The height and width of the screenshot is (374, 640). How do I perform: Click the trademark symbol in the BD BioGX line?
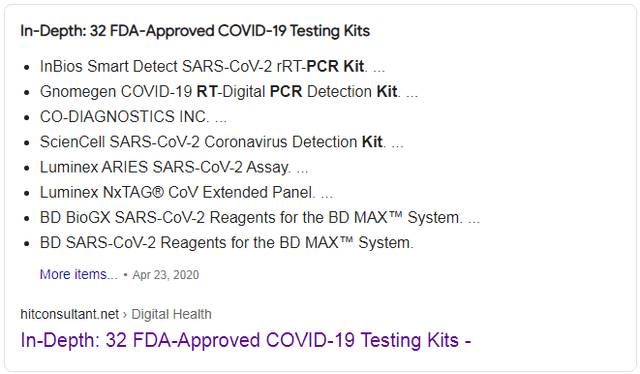[x=395, y=215]
